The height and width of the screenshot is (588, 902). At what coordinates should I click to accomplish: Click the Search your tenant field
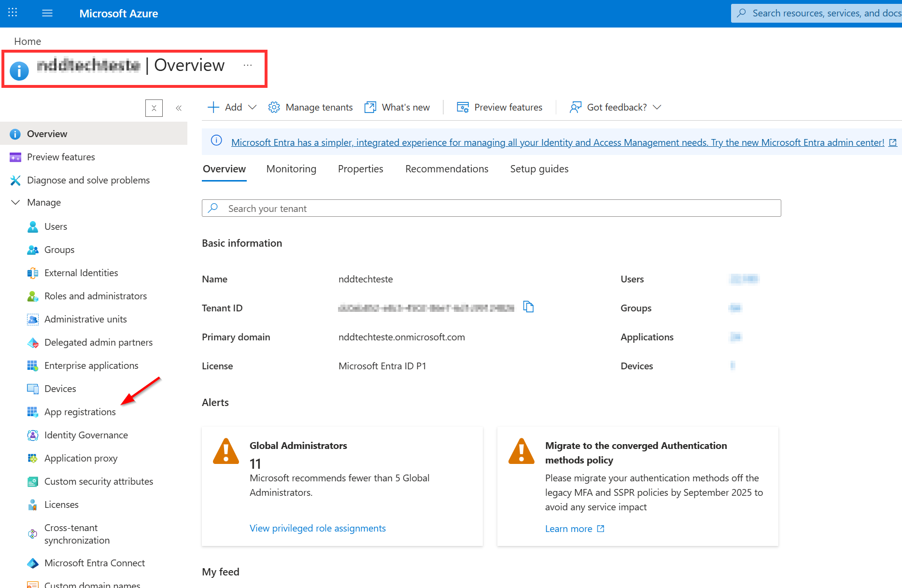(x=491, y=209)
